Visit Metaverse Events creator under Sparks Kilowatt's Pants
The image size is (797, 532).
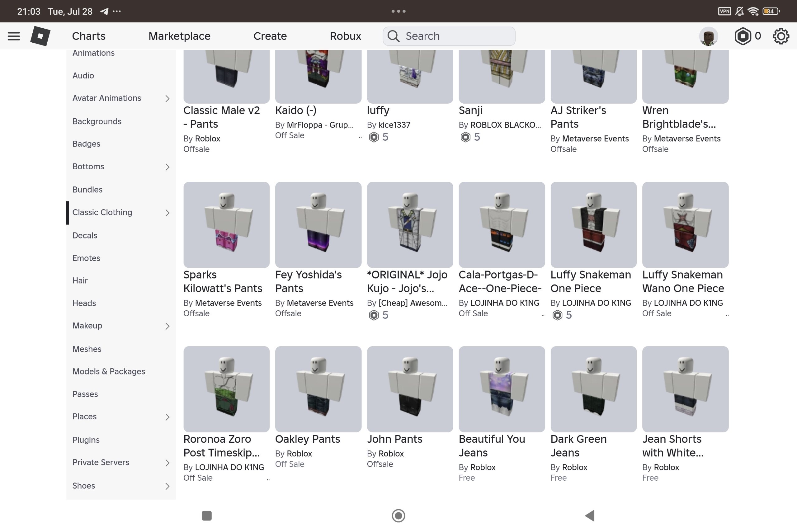[x=228, y=303]
